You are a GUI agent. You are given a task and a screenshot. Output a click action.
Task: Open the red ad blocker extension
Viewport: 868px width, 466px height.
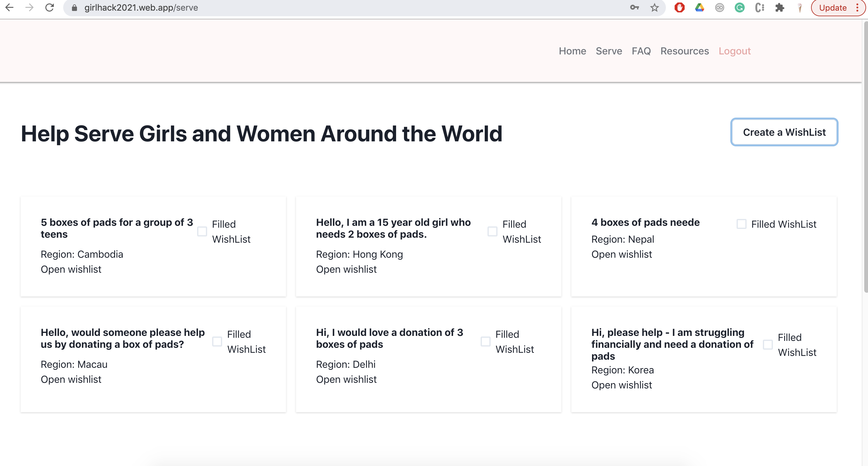679,8
